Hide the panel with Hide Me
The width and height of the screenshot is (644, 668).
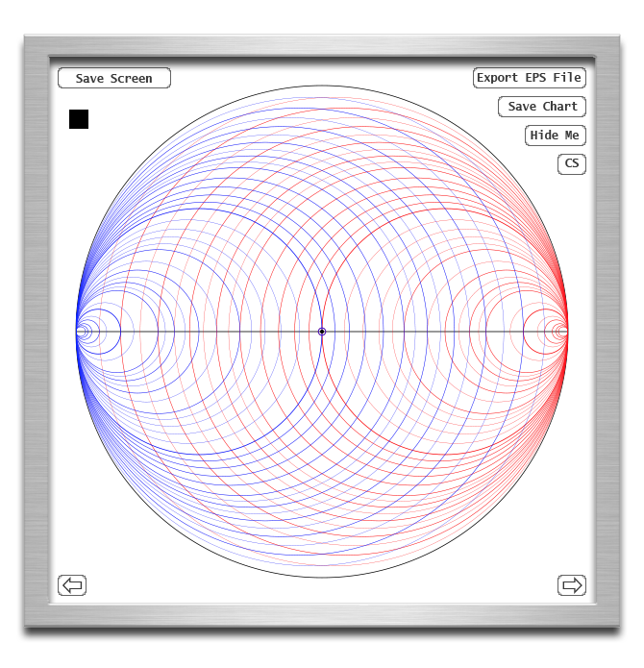pos(556,136)
